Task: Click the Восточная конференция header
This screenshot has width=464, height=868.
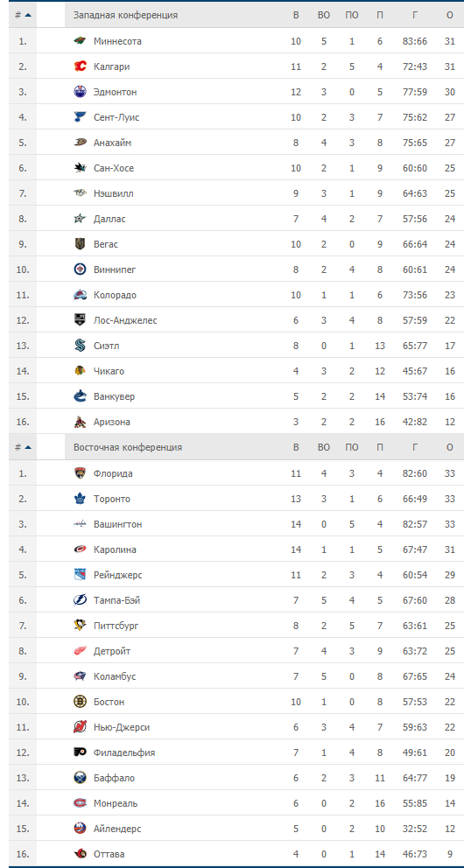Action: pos(128,447)
